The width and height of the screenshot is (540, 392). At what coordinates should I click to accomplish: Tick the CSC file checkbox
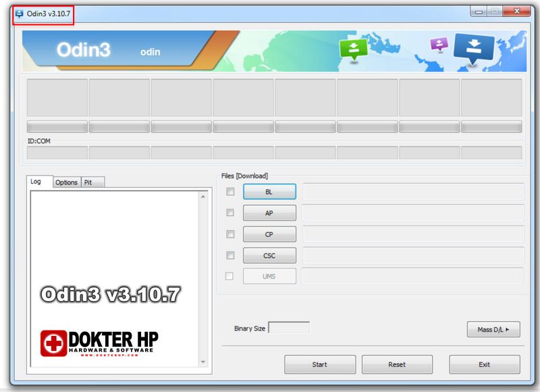point(230,255)
